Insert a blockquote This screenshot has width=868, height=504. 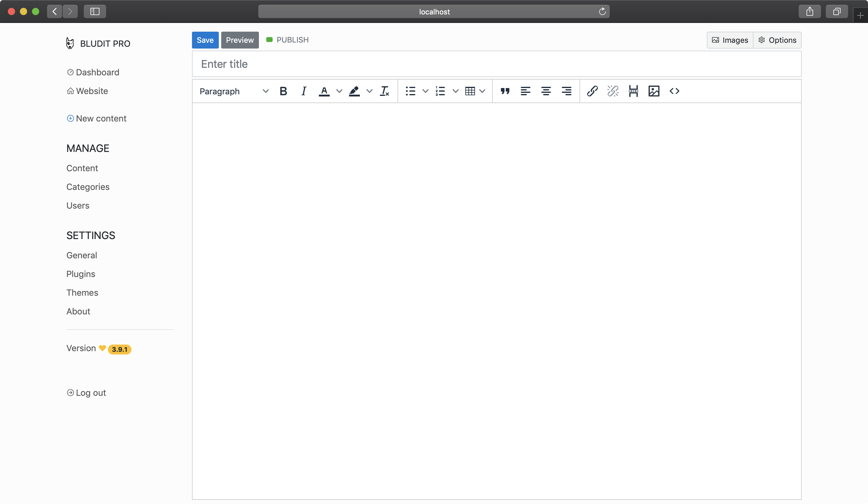(505, 91)
